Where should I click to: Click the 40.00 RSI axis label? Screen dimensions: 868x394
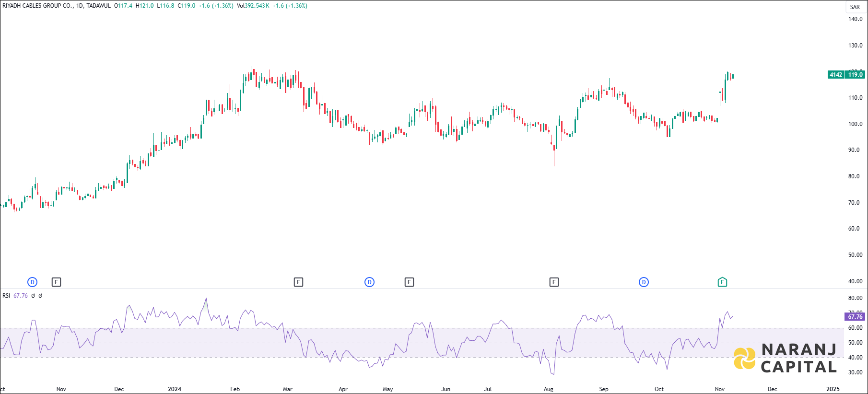(x=856, y=358)
